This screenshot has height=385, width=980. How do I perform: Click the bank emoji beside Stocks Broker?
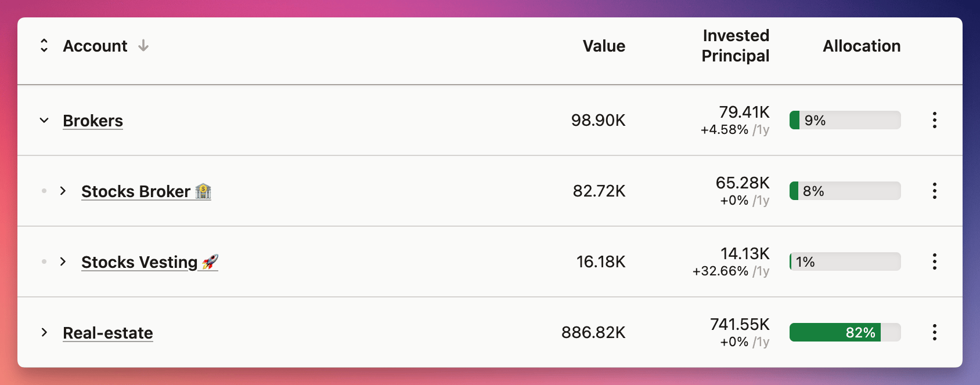(203, 191)
